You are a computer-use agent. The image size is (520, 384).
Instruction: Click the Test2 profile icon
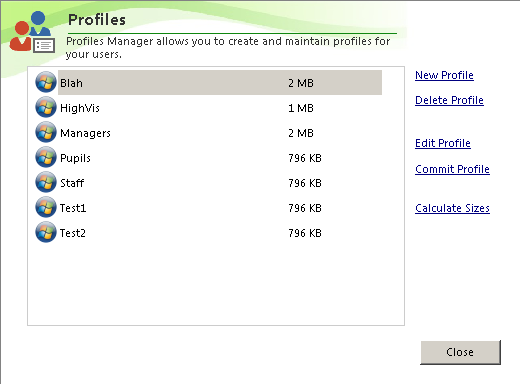click(46, 232)
